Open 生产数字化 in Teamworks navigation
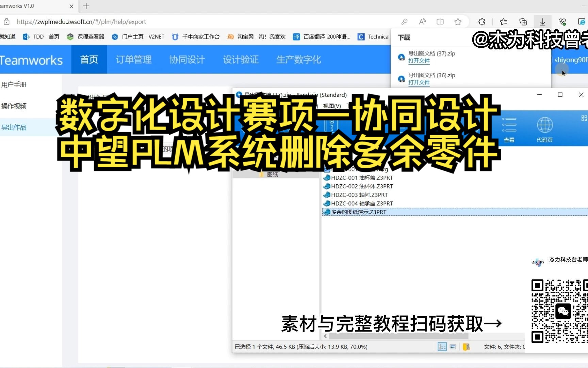Viewport: 588px width, 368px height. (x=299, y=59)
